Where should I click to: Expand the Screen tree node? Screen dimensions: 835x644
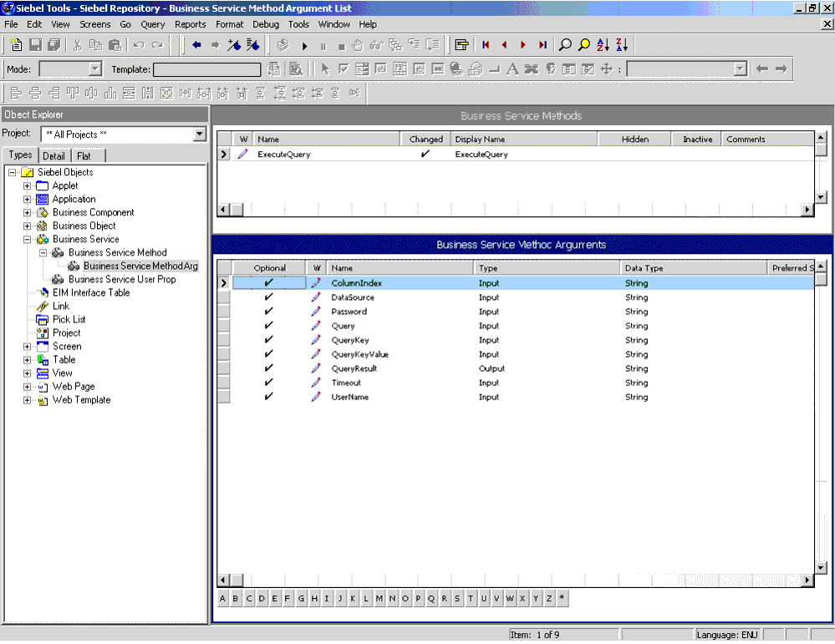tap(27, 347)
